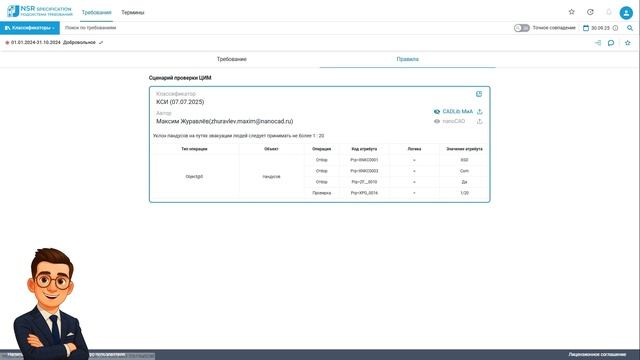Click the Значение атрибута column header
640x360 pixels.
pos(464,149)
